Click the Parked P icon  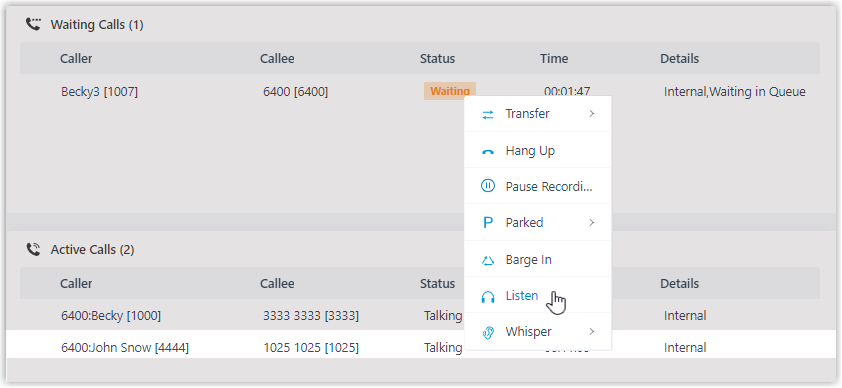(x=488, y=223)
